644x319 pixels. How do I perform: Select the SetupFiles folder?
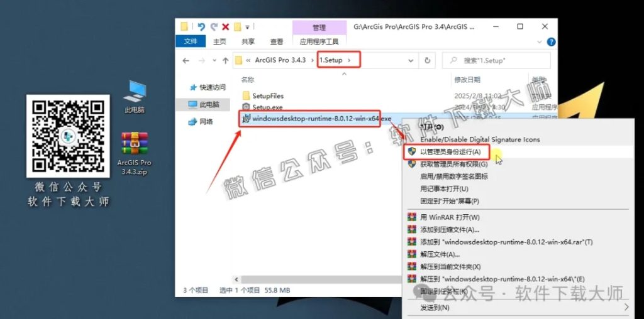coord(268,96)
